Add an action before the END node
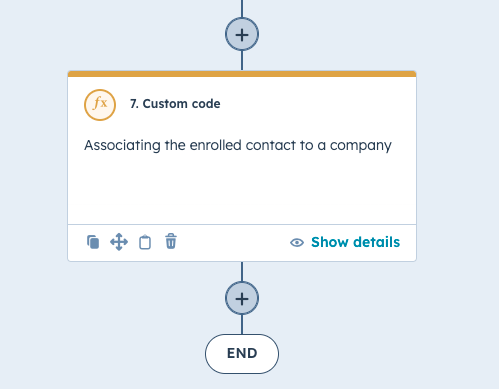Image resolution: width=499 pixels, height=389 pixels. point(242,298)
